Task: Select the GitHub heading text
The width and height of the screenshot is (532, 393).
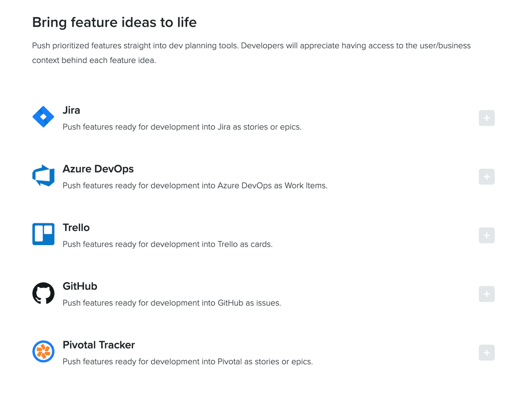Action: (80, 286)
